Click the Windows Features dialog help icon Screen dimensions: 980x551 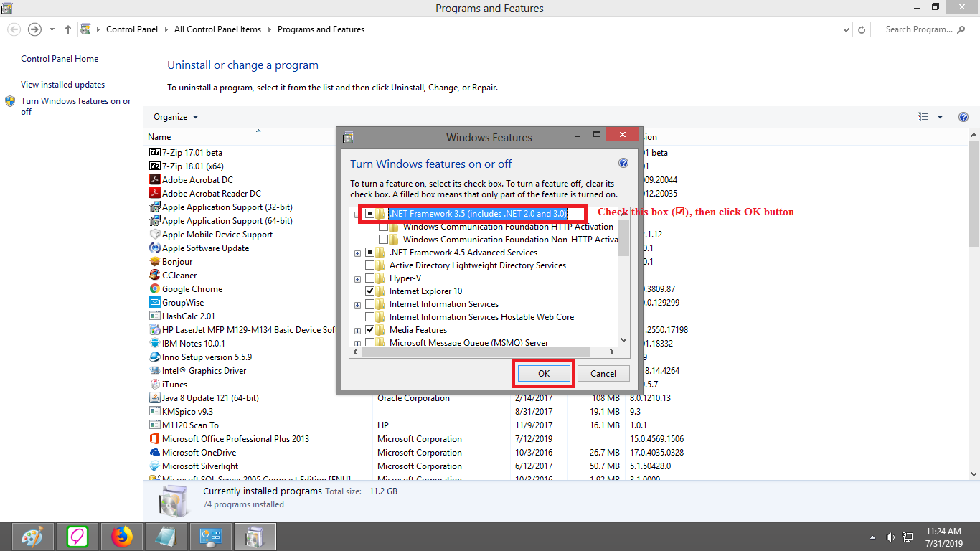(623, 164)
